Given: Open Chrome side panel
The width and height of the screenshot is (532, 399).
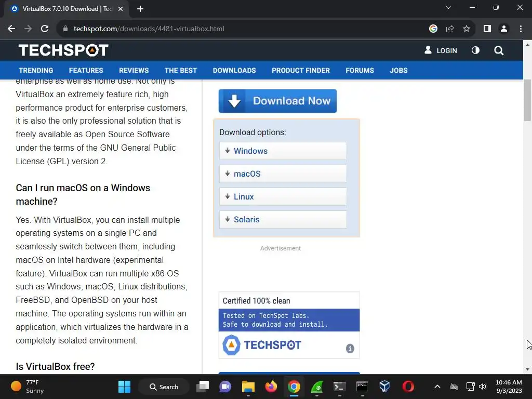Looking at the screenshot, I should 487,29.
